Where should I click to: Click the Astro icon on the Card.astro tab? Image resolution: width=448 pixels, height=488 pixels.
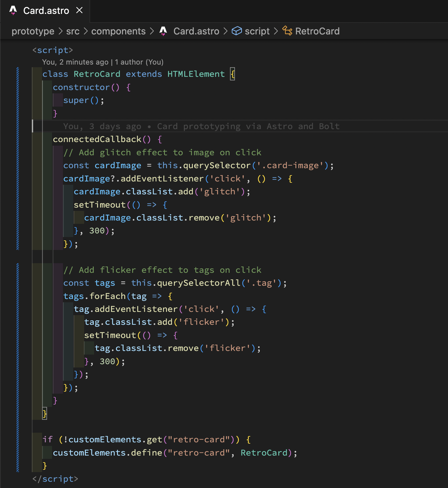(x=13, y=11)
